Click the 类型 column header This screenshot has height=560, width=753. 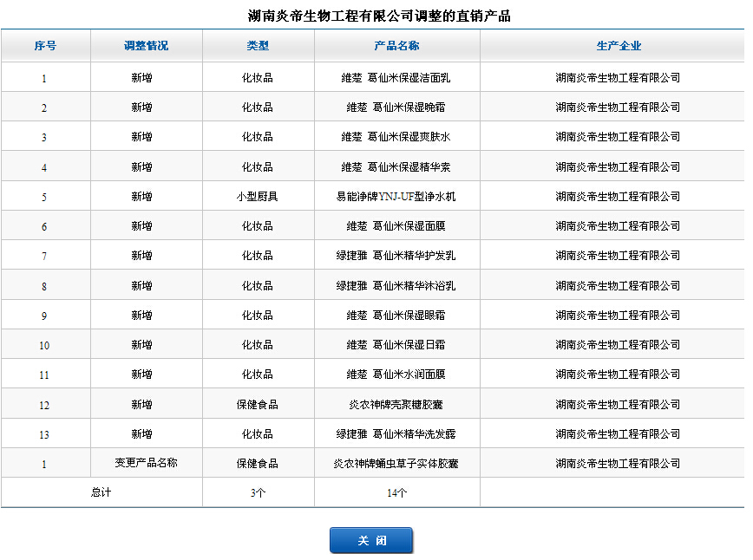point(258,46)
